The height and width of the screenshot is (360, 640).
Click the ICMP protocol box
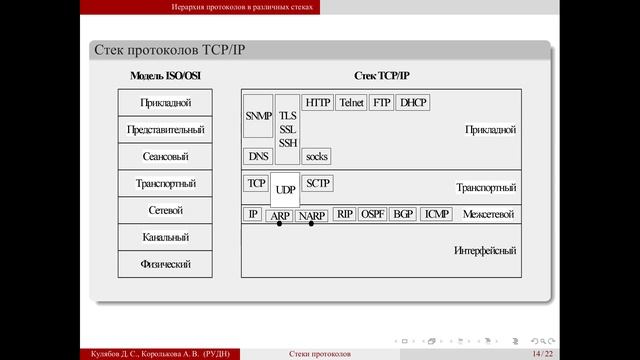pos(436,214)
